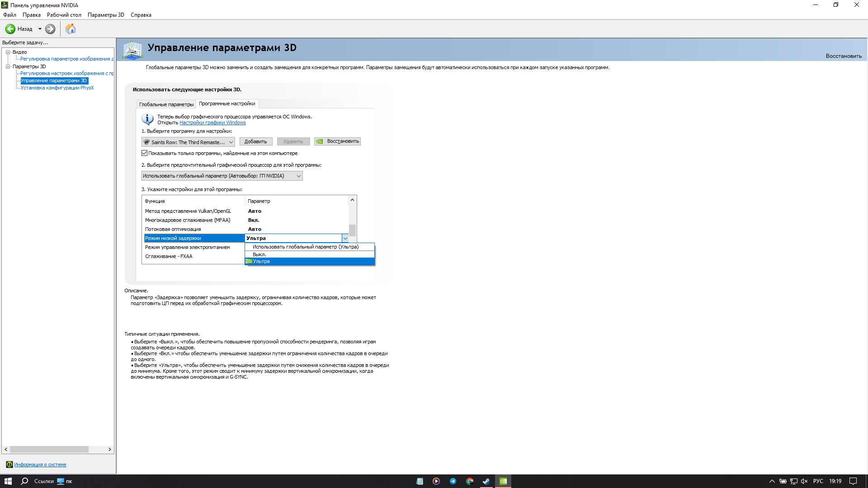Open the Back history dropdown arrow

(x=40, y=29)
